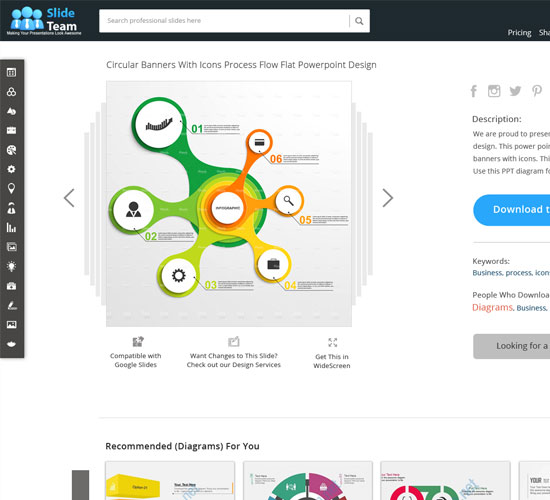Click the blue Download button
The image size is (550, 500).
[x=511, y=210]
